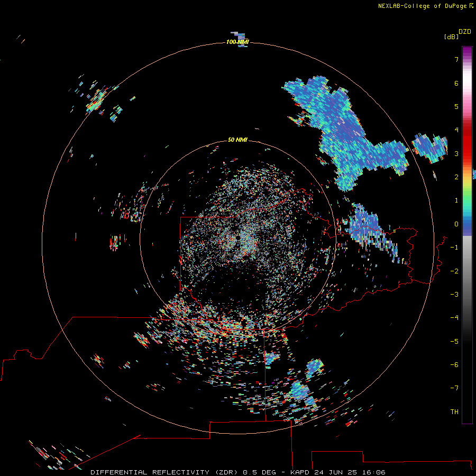Viewport: 476px width, 476px height.
Task: Click the radar site center point
Action: coord(238,237)
